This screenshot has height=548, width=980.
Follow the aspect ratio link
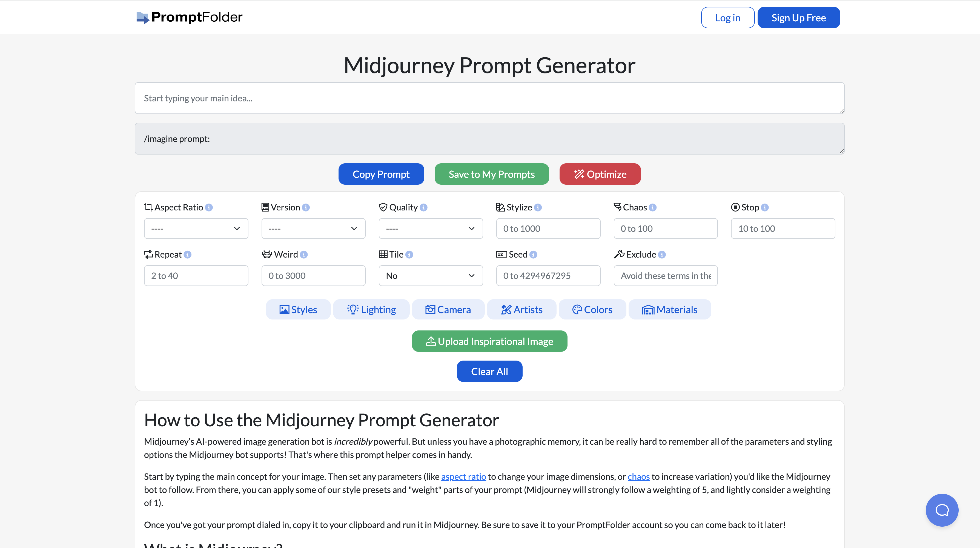pos(463,477)
